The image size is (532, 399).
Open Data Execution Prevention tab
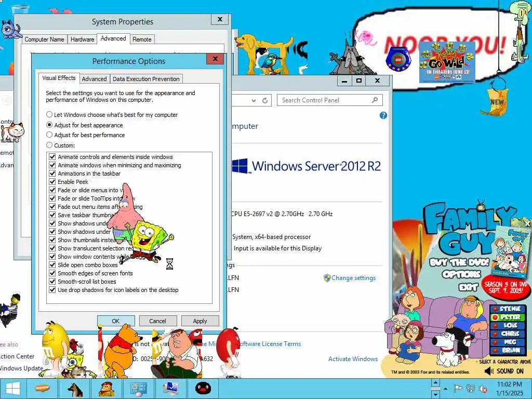tap(146, 79)
